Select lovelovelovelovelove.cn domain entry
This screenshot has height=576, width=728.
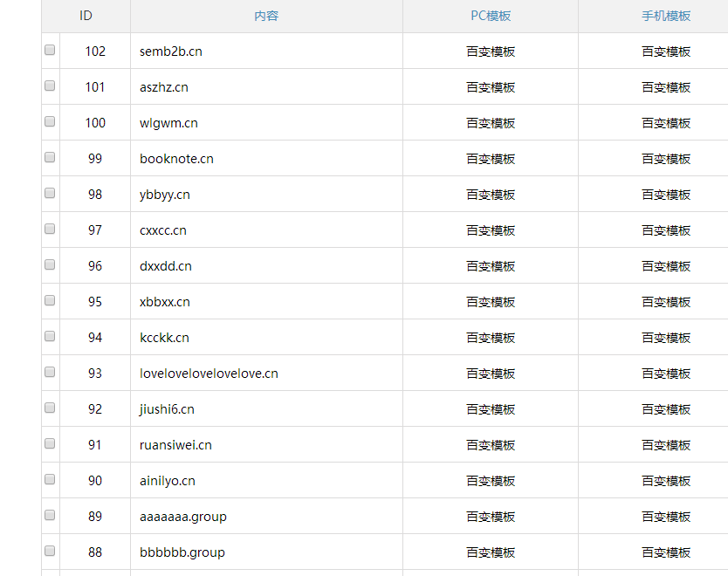(209, 374)
